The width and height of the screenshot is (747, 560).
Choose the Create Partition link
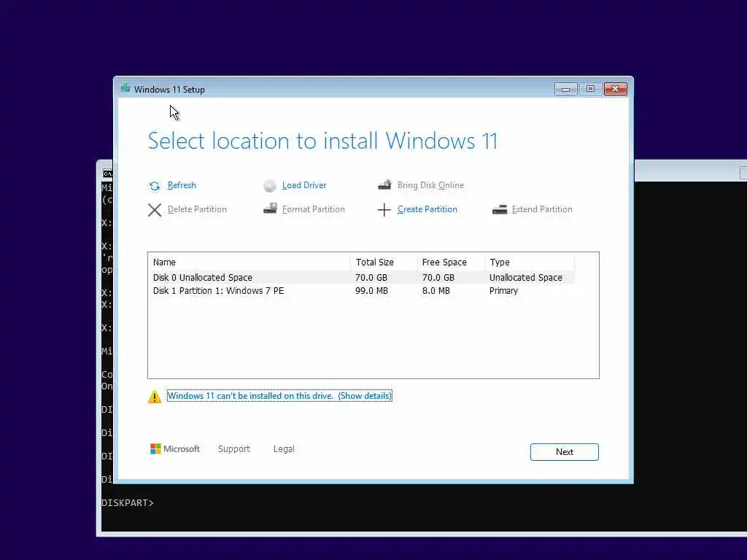pyautogui.click(x=427, y=209)
